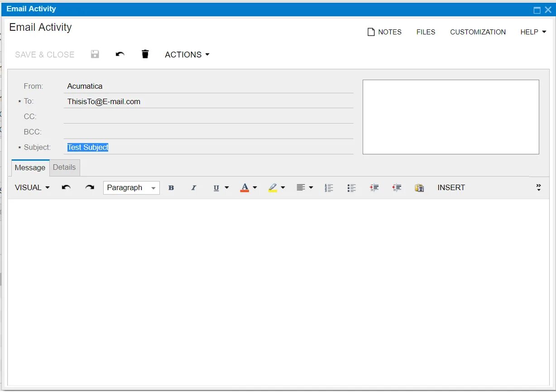Expand highlight color dropdown arrow
Screen dimensions: 556x392
click(283, 187)
